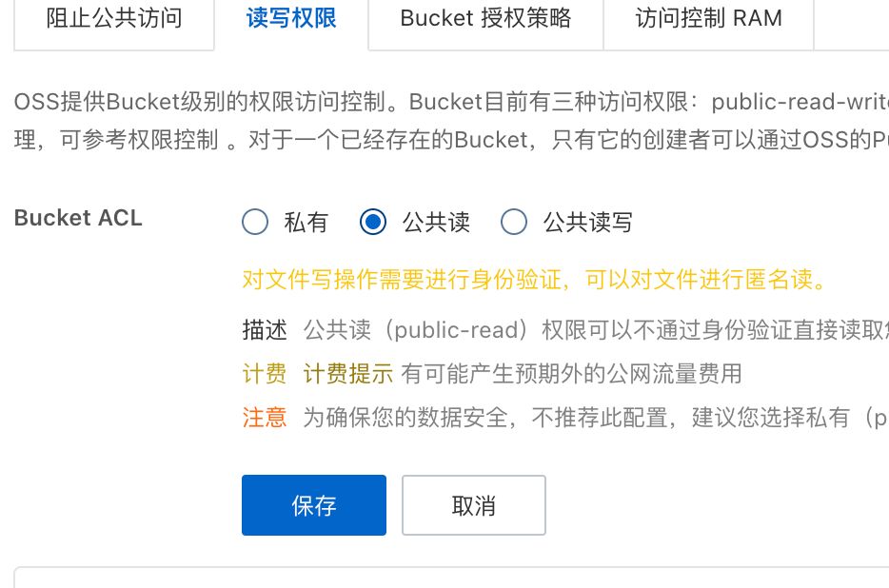Click the 计费提示 link
This screenshot has height=588, width=889.
point(347,374)
